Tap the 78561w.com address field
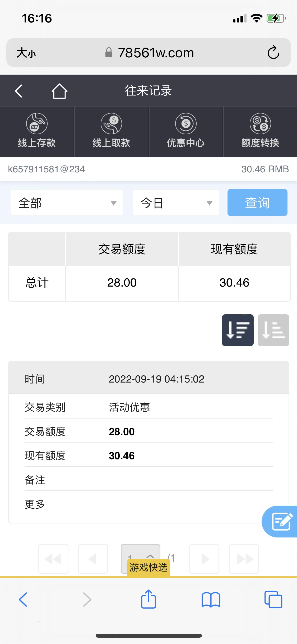 pyautogui.click(x=155, y=53)
